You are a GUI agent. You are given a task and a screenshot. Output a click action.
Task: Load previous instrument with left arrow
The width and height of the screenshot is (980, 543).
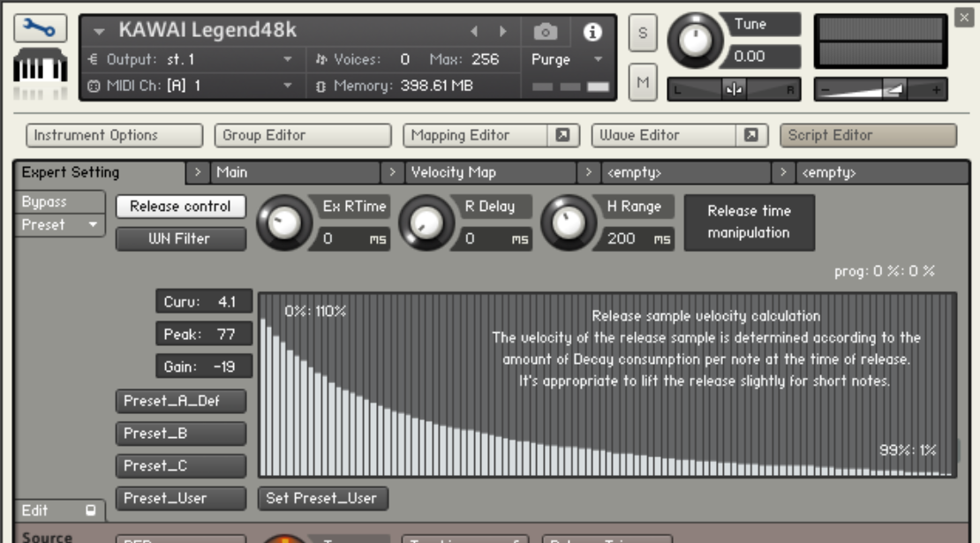pos(474,32)
